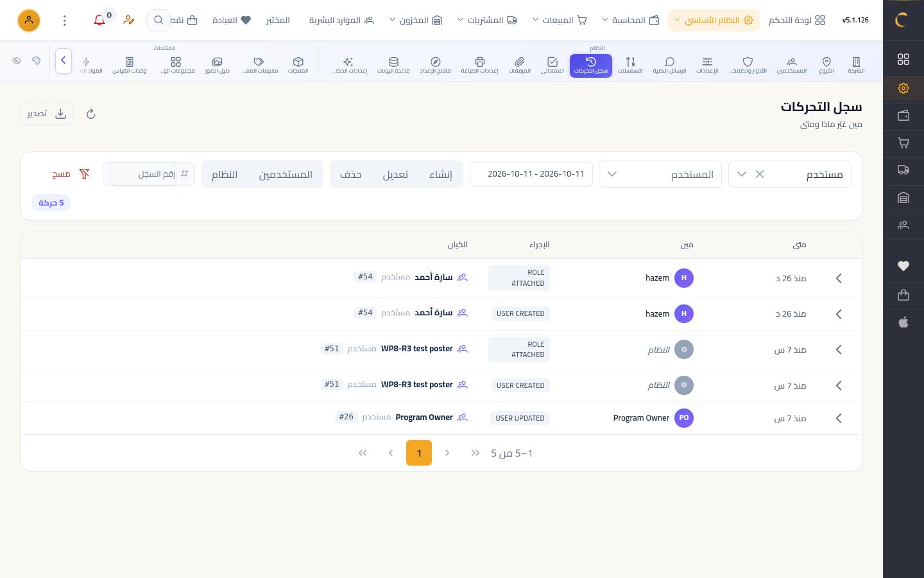This screenshot has width=924, height=578.
Task: Open التسلسلات (Sequences) ribbon item
Action: coord(630,65)
